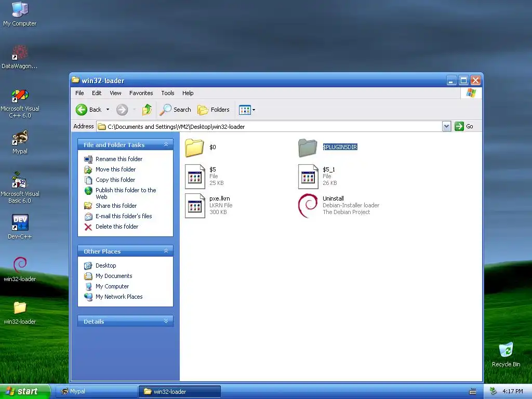Open the Edit menu
Screen dimensions: 532x399
(96, 93)
